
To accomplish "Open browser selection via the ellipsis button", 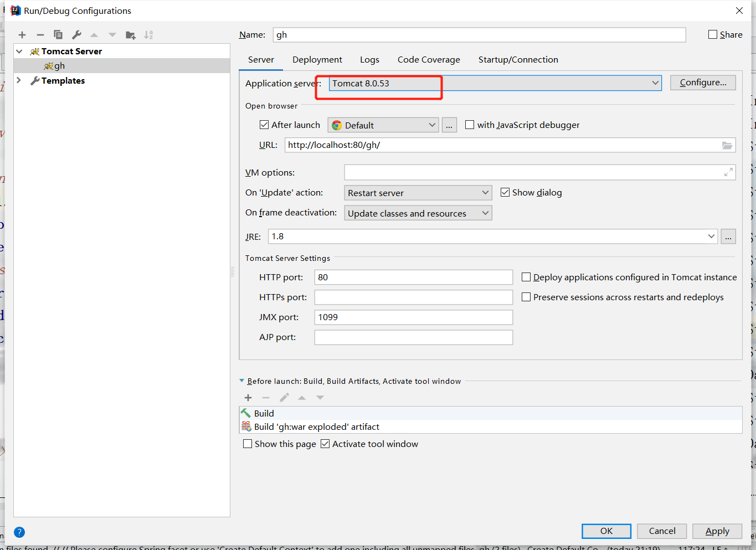I will click(449, 125).
